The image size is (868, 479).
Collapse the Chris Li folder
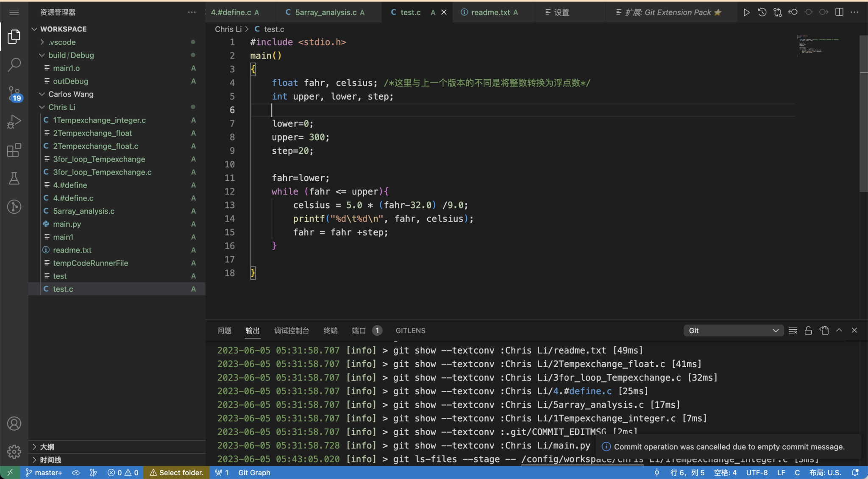[x=42, y=107]
